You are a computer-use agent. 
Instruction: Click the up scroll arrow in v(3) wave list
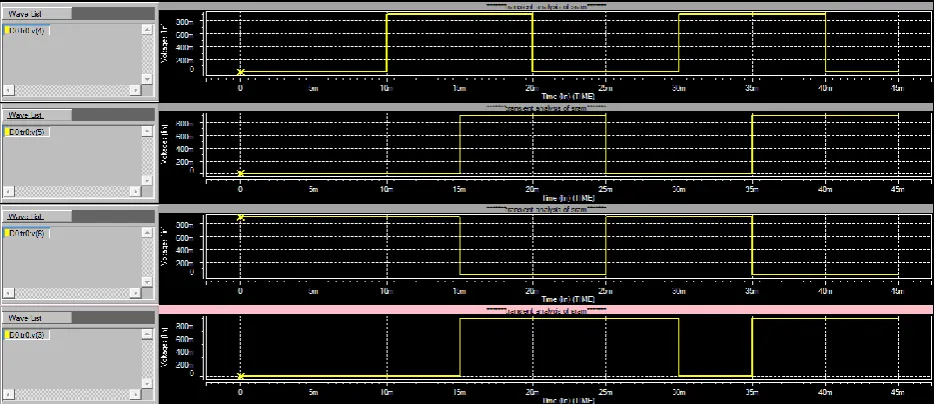pyautogui.click(x=147, y=334)
